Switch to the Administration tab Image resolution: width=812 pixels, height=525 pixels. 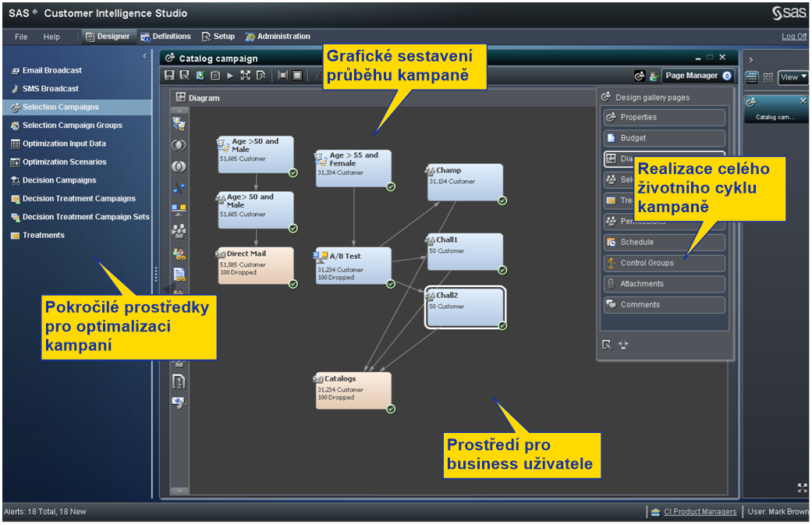pyautogui.click(x=278, y=37)
